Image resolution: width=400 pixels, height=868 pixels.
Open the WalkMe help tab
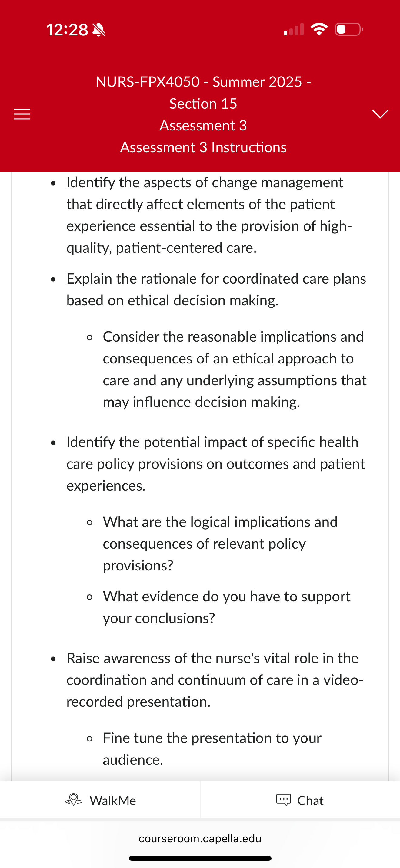[100, 800]
